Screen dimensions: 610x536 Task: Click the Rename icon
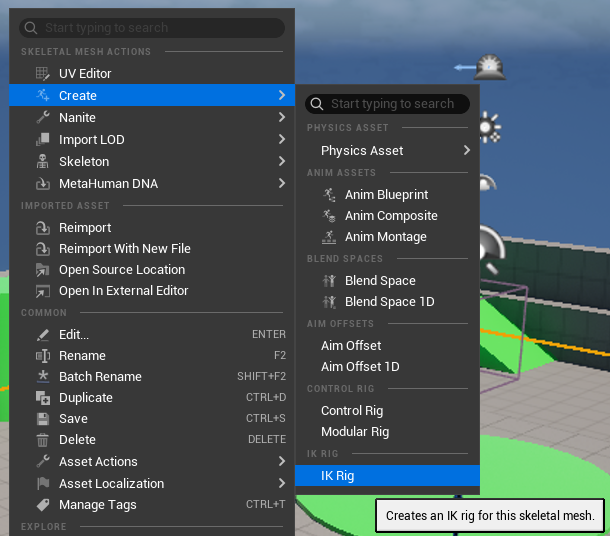(42, 356)
